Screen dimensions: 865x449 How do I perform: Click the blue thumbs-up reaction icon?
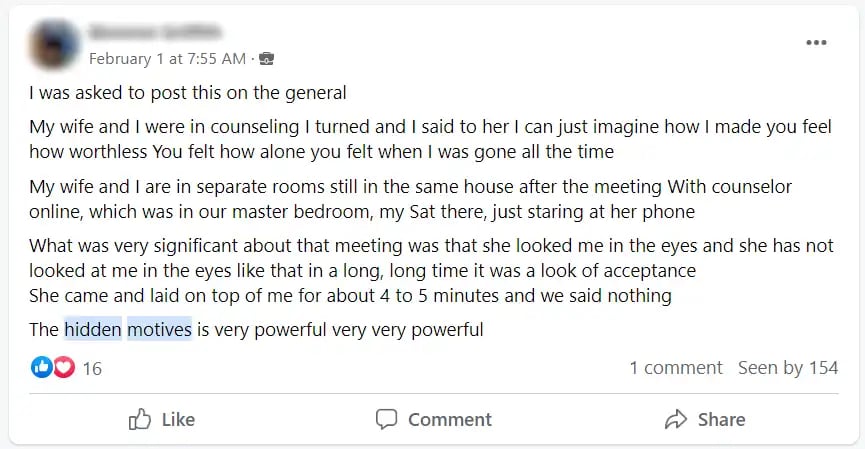[42, 368]
